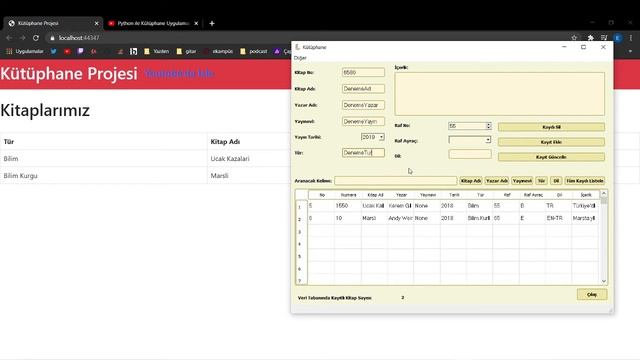
Task: Click the Kitap No input field
Action: 363,72
